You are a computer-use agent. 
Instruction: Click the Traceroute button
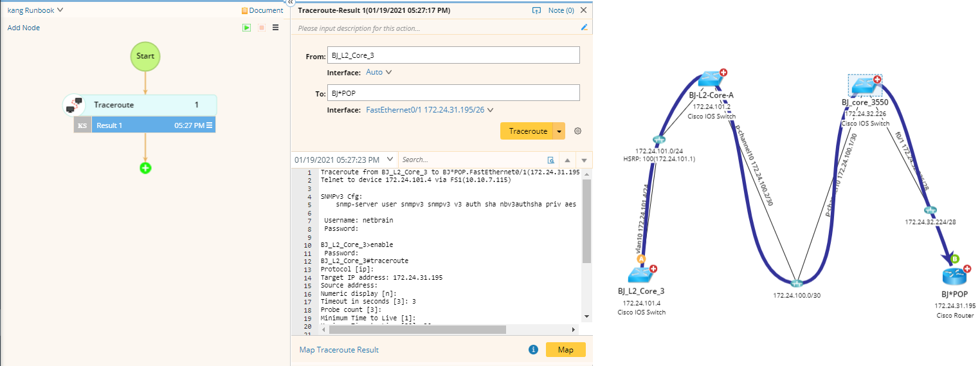(x=528, y=131)
